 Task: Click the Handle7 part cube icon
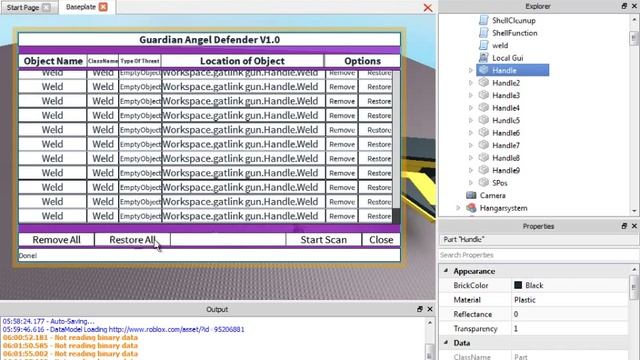(484, 145)
